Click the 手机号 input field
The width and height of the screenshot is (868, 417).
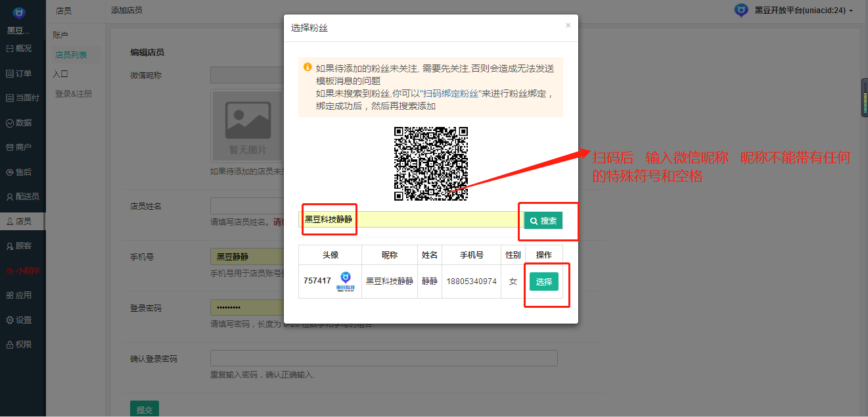point(246,257)
